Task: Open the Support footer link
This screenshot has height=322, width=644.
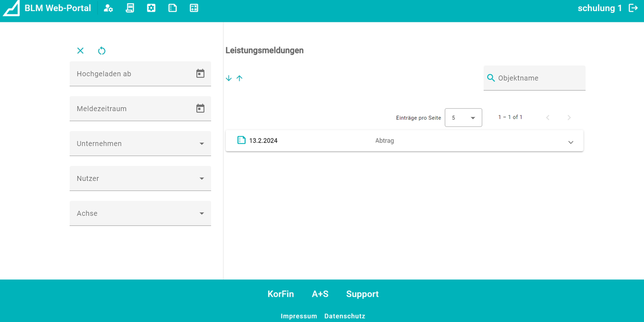Action: pos(362,294)
